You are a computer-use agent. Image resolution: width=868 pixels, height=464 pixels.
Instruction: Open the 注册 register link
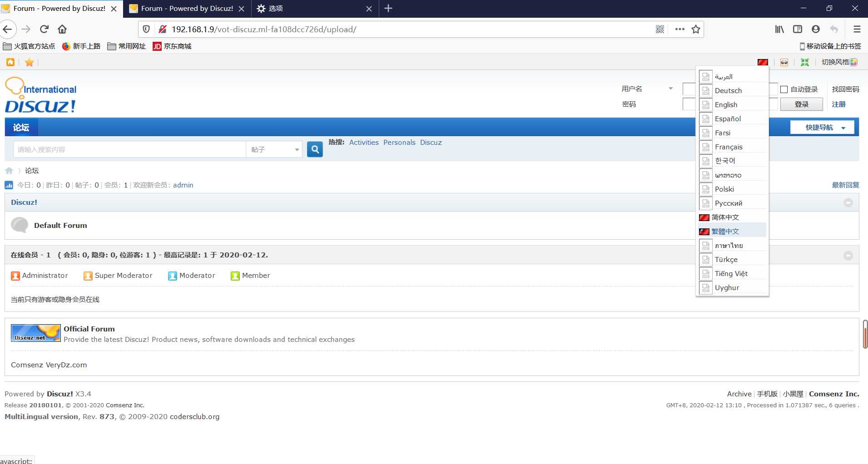838,104
